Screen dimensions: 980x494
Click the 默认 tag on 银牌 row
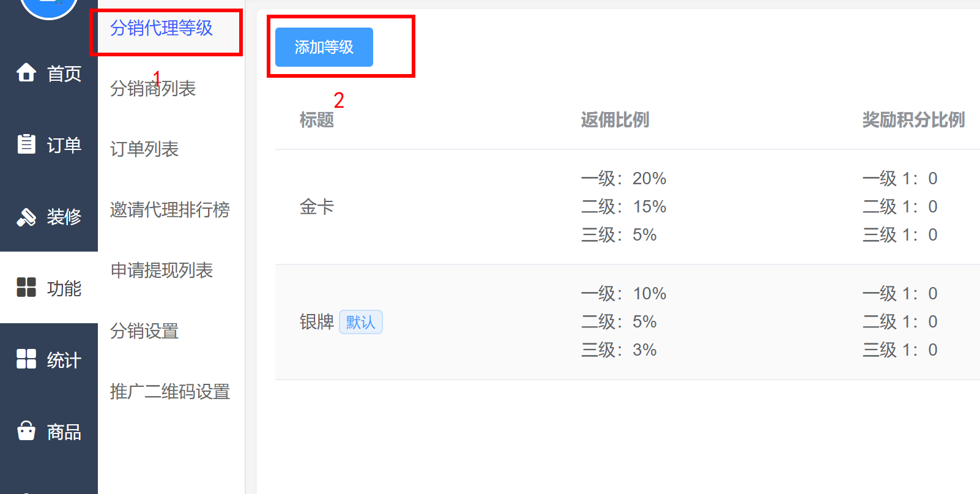(361, 322)
